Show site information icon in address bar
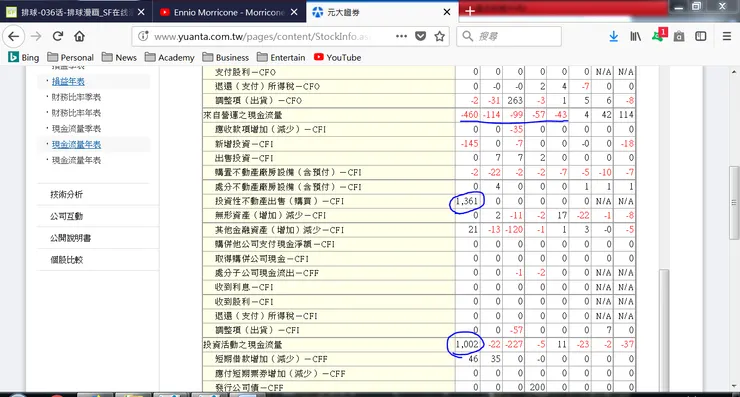Screen dimensions: 740x397 tap(143, 36)
